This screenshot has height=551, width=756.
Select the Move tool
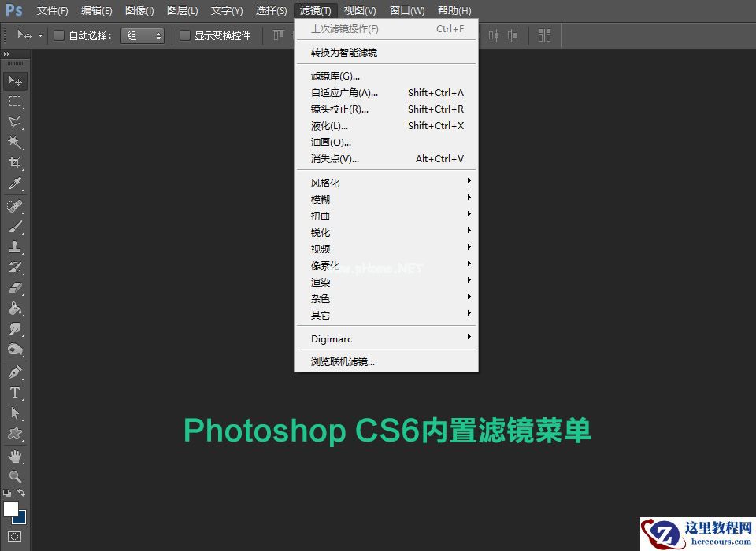point(16,80)
